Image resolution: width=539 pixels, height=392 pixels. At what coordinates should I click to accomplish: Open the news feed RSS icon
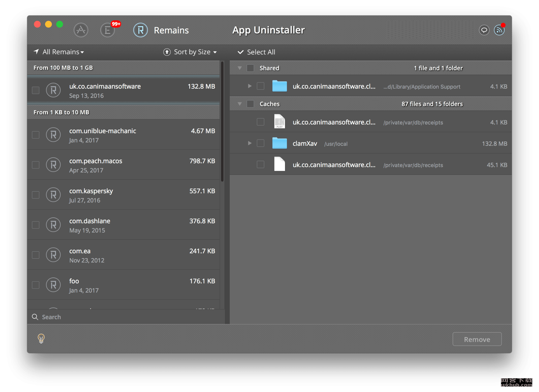tap(499, 30)
